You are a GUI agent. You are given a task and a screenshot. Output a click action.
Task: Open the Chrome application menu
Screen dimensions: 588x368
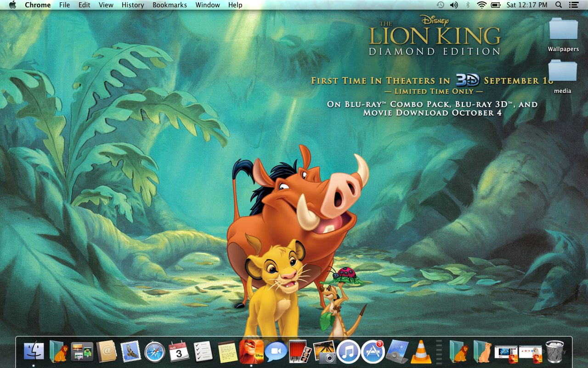pos(38,5)
